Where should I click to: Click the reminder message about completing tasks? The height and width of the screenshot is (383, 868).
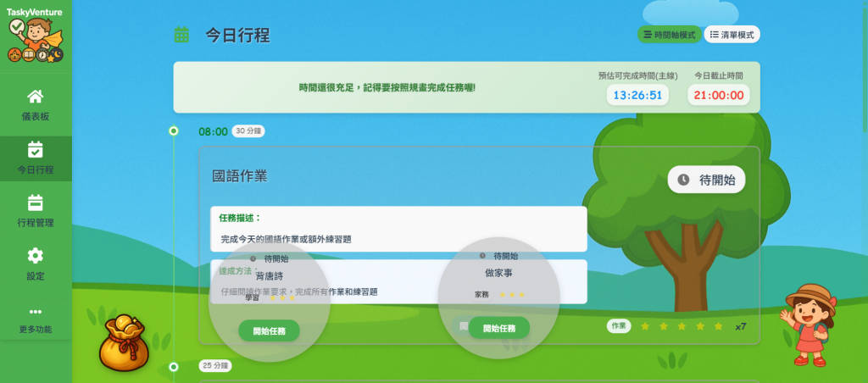tap(387, 87)
